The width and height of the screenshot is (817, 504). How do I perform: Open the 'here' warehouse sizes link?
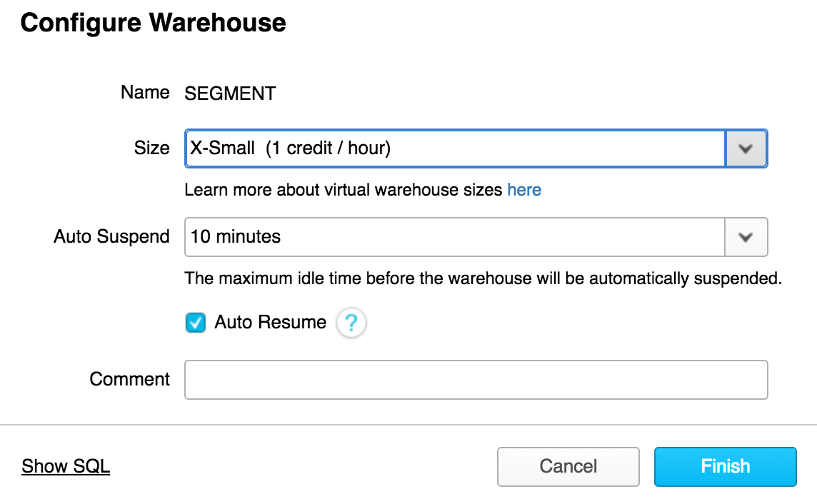(x=524, y=190)
